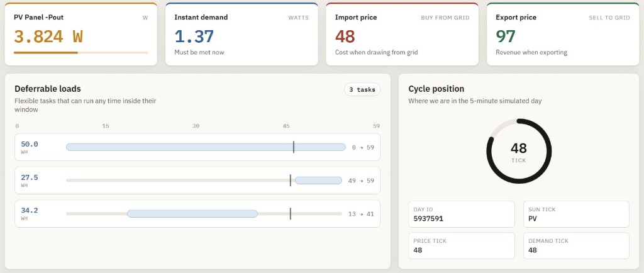Click the axis tick label 15
644x273 pixels.
[x=106, y=126]
